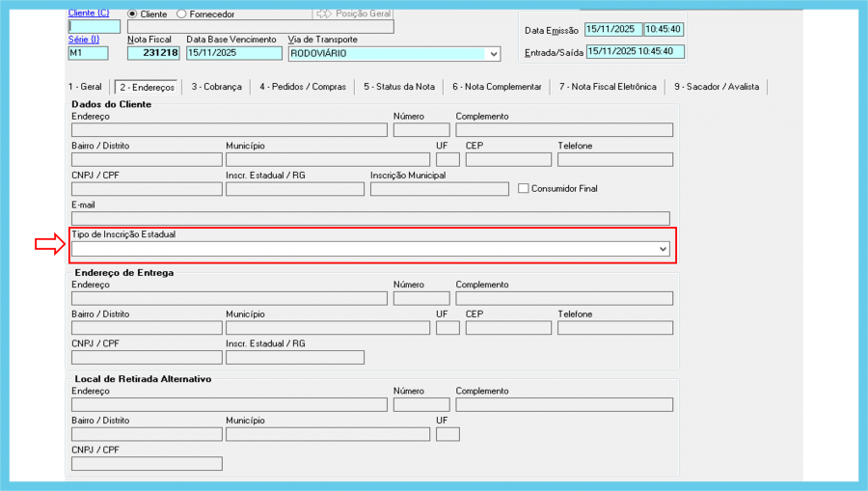Open the 5 - Status da Nota tab
The height and width of the screenshot is (491, 868).
[x=399, y=87]
